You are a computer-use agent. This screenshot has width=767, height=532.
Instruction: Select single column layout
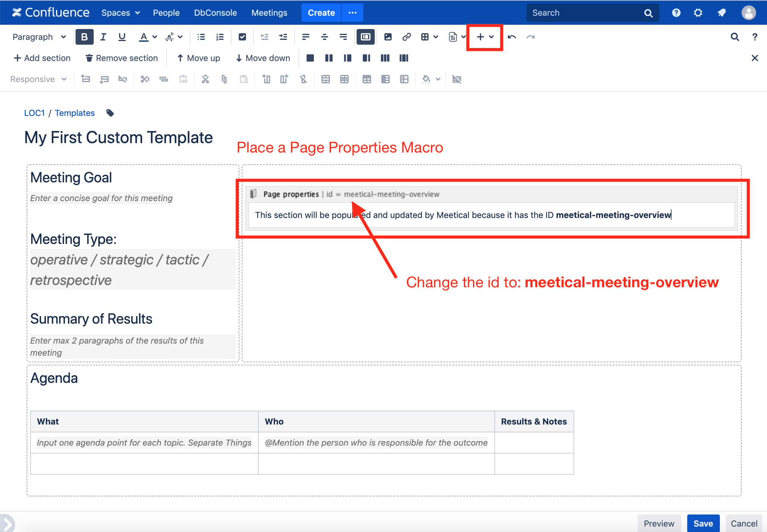coord(310,58)
